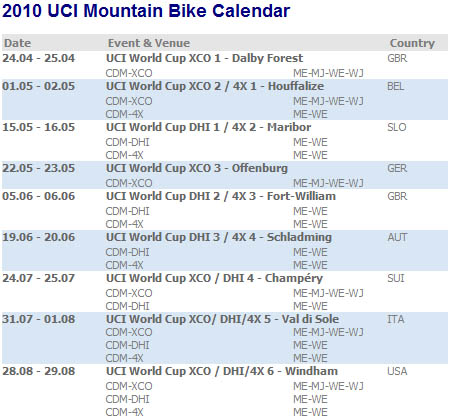Click the USA country code for Windham
Viewport: 450px width, 420px height.
(397, 371)
